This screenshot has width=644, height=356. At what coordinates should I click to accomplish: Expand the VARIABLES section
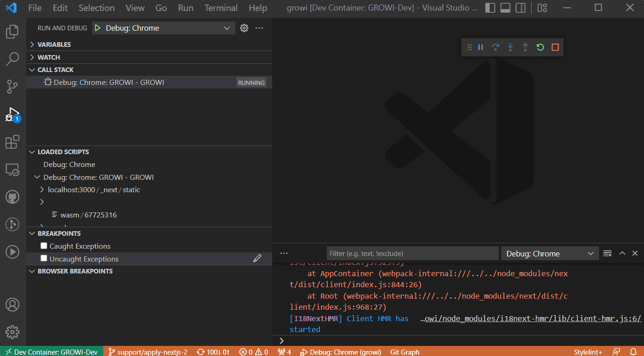pos(54,44)
